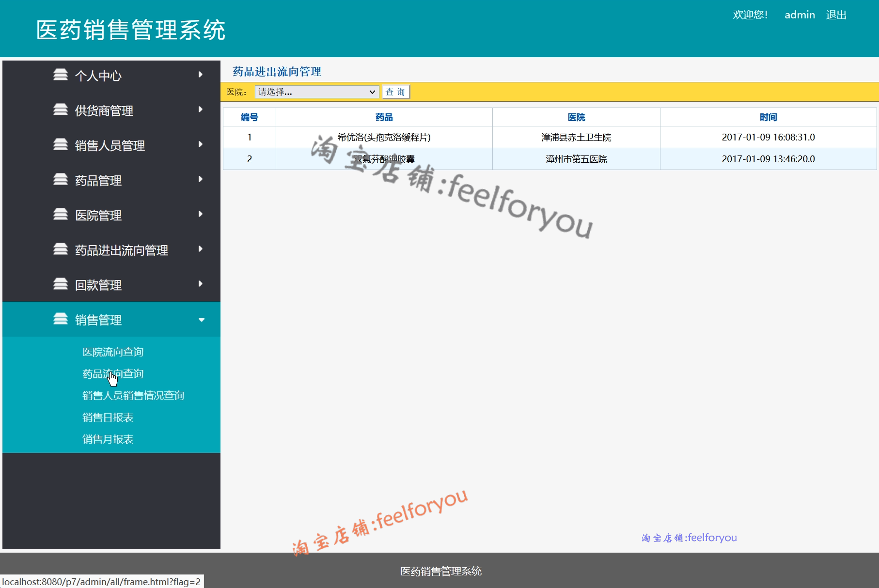This screenshot has height=588, width=879.
Task: Click the stack icon beside 供货商管理
Action: [61, 109]
